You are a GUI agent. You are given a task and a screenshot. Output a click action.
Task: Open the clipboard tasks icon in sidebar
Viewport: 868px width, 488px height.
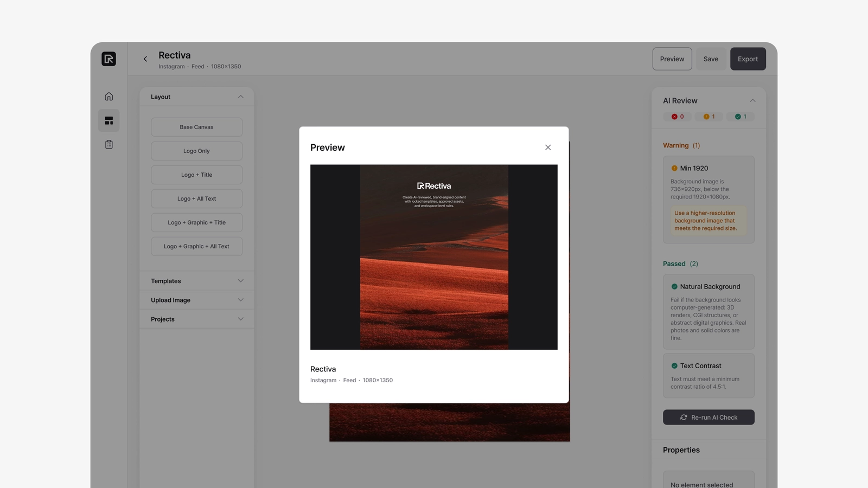pos(108,144)
